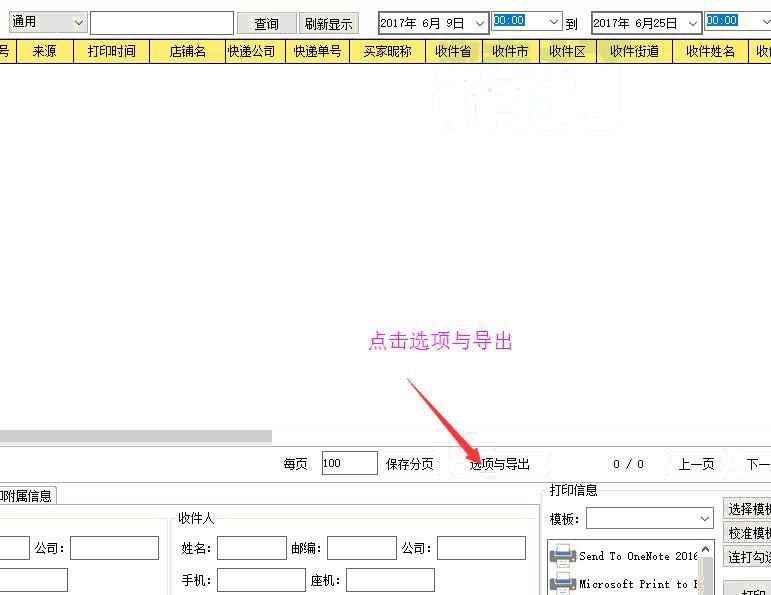
Task: Click the 收件省 column header
Action: click(x=454, y=51)
